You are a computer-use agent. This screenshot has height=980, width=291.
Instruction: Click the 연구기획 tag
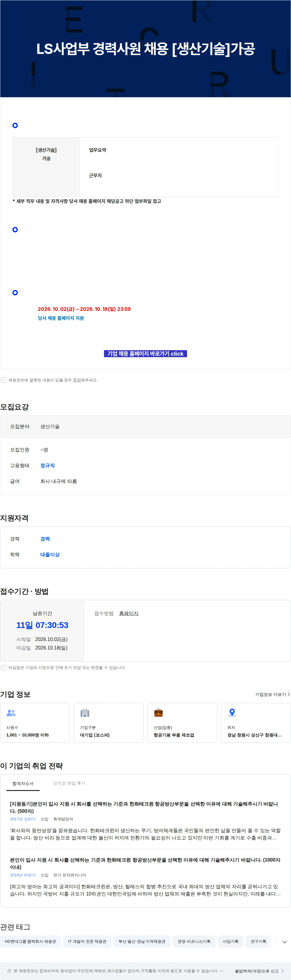pyautogui.click(x=258, y=942)
